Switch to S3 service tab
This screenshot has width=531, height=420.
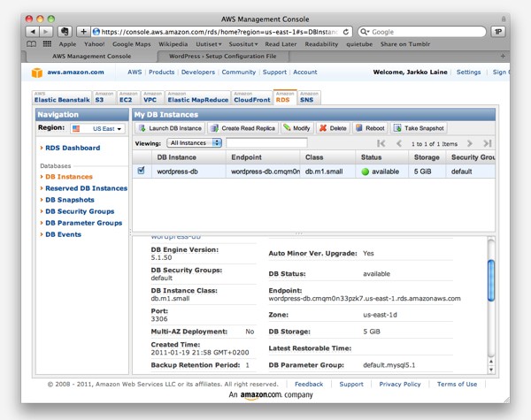(104, 97)
